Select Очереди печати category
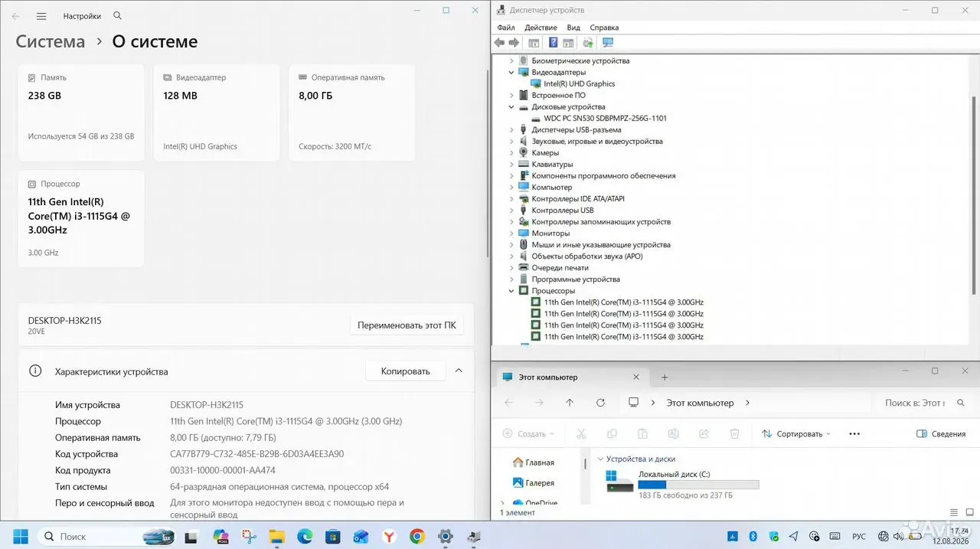Screen dimensions: 980x549 click(560, 267)
